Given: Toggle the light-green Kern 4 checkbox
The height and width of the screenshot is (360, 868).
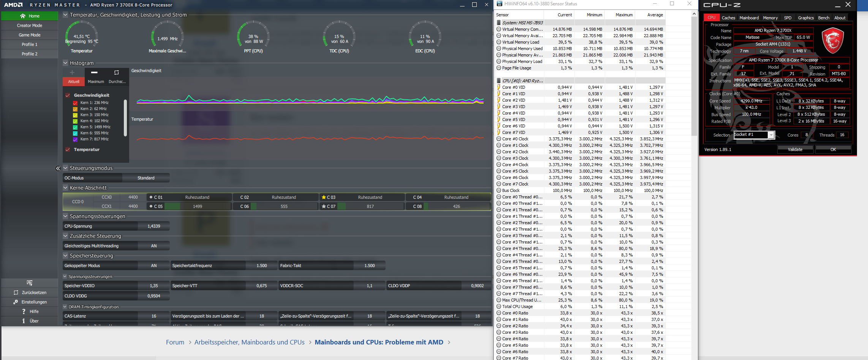Looking at the screenshot, I should [x=75, y=121].
